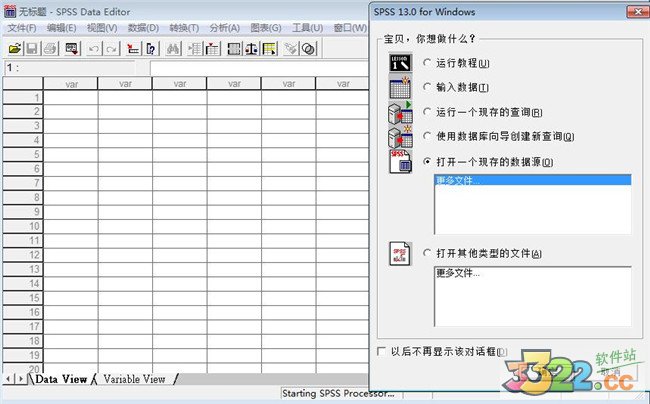Click the Starting SPSS Processor status text
650x404 pixels.
click(x=338, y=394)
